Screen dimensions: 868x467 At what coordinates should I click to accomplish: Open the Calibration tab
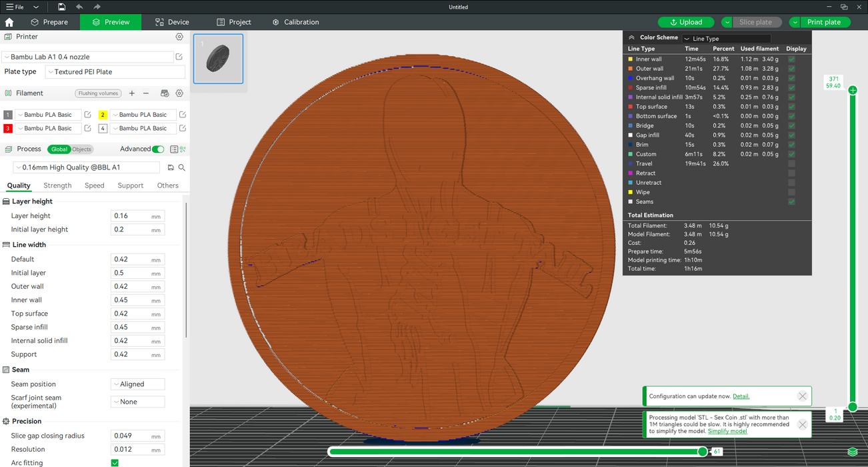(295, 22)
